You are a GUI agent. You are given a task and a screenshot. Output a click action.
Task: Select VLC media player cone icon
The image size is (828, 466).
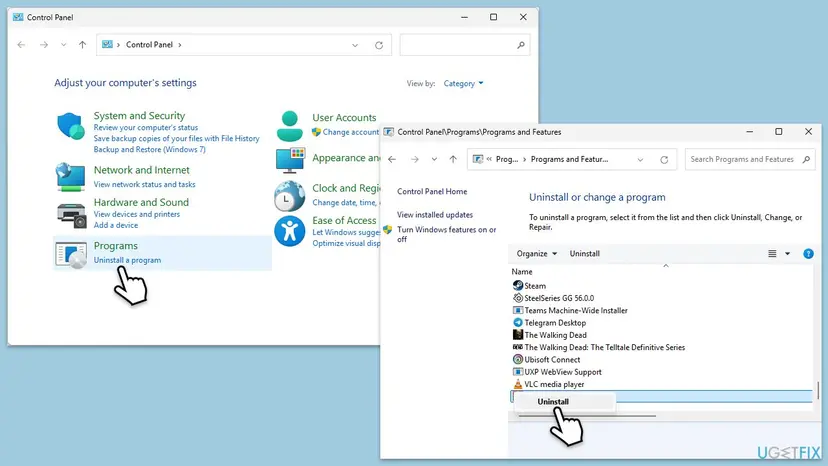[x=518, y=384]
